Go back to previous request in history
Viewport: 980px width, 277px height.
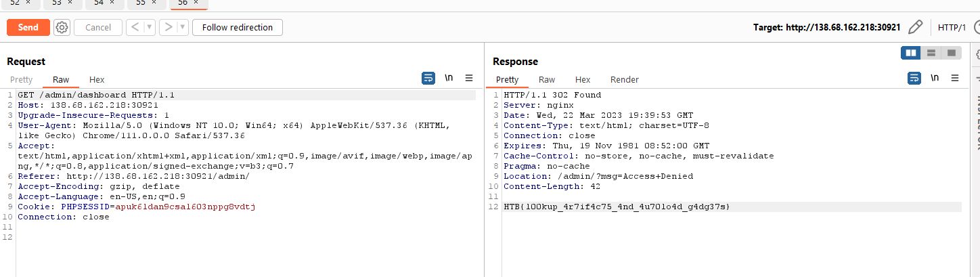click(x=135, y=27)
